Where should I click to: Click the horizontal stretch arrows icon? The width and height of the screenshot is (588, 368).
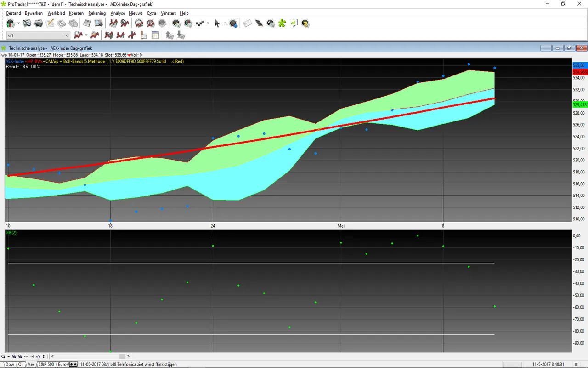(x=26, y=356)
